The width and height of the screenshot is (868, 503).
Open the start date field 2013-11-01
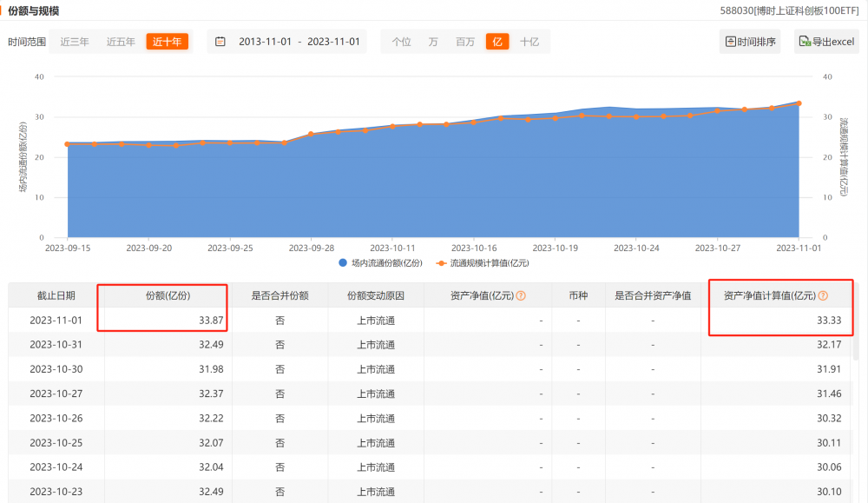tap(264, 42)
